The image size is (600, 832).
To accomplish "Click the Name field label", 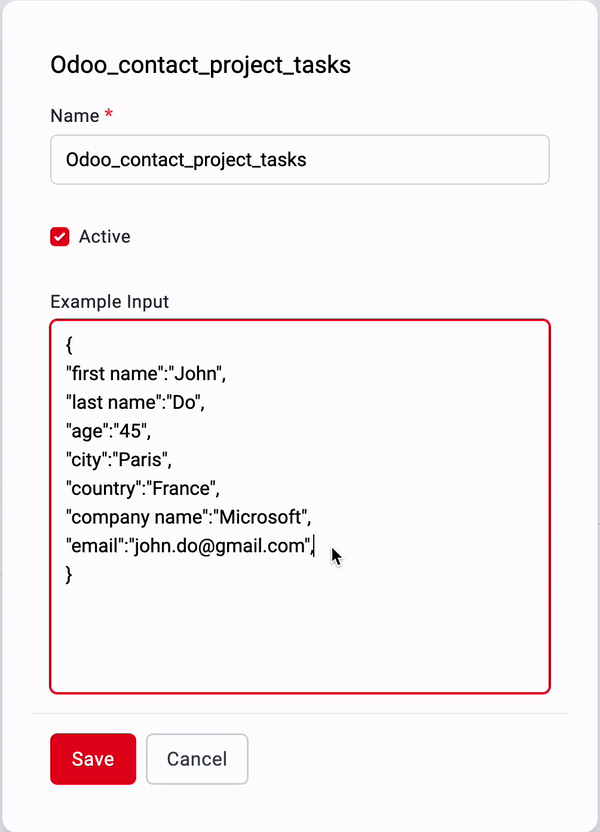I will tap(75, 116).
